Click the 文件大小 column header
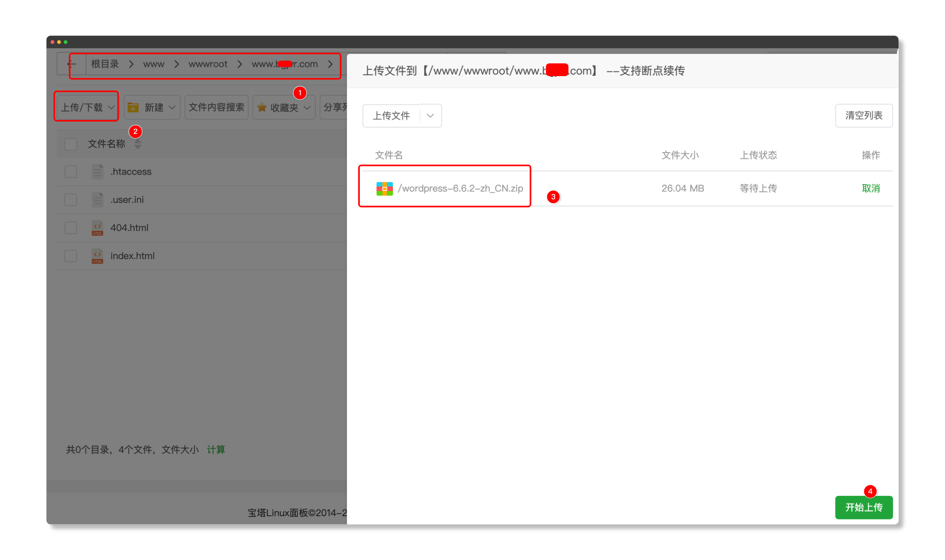Image resolution: width=945 pixels, height=560 pixels. (680, 155)
